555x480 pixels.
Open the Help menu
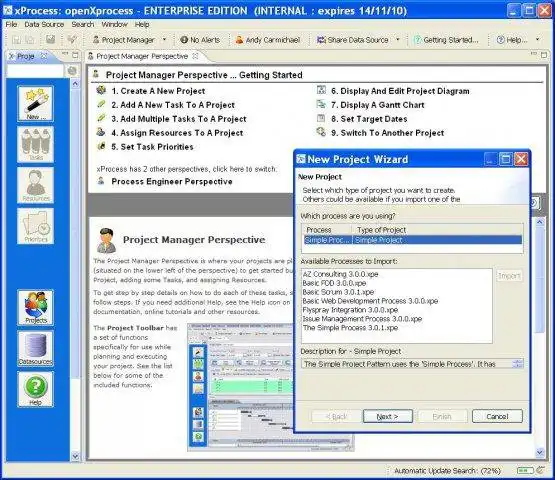(142, 24)
